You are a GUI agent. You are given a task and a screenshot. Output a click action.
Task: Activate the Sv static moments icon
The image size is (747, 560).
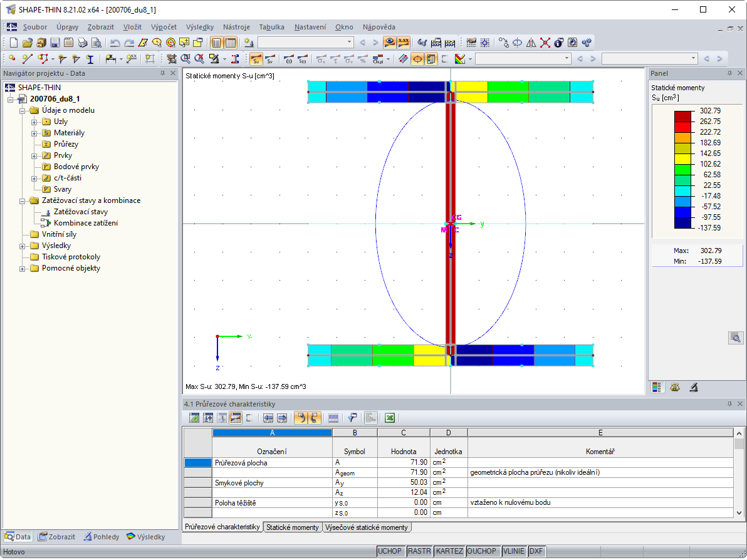[269, 59]
